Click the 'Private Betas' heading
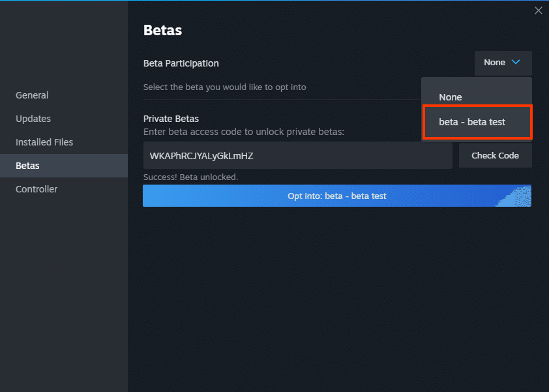The image size is (549, 392). (x=171, y=119)
